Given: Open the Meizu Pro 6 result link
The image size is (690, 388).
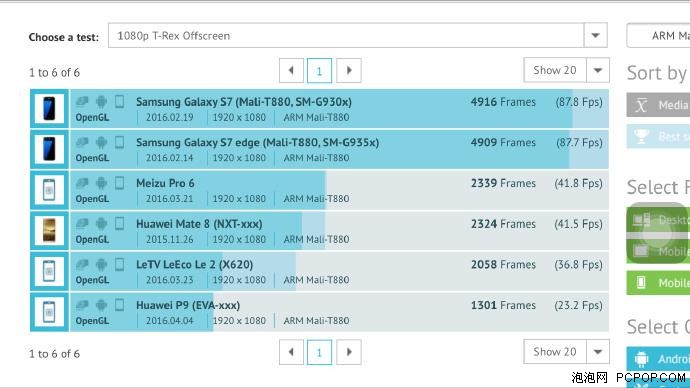Looking at the screenshot, I should click(165, 183).
